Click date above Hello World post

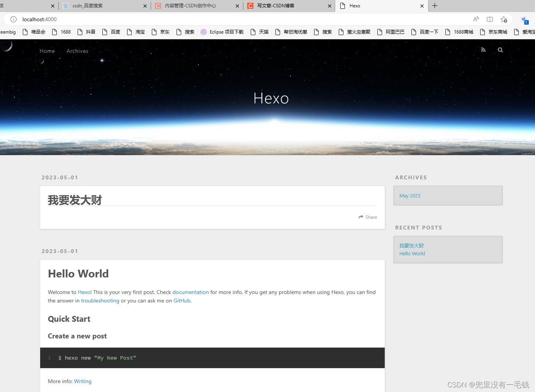coord(60,251)
